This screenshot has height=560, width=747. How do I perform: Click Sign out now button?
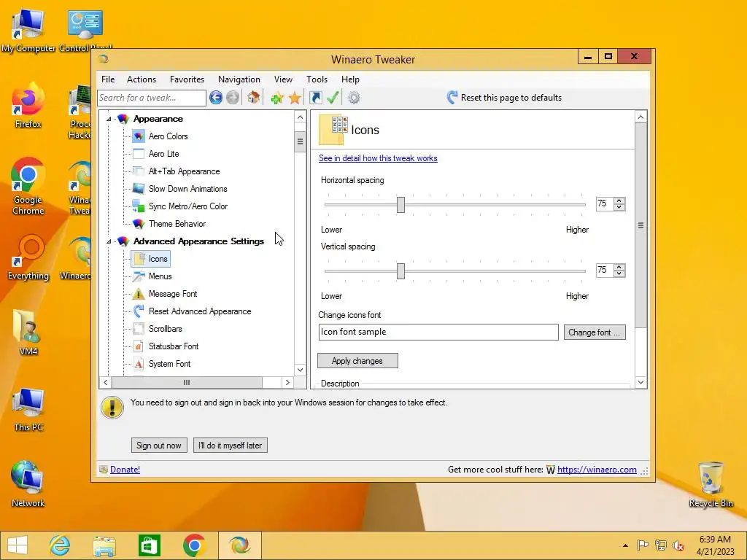[x=158, y=446]
